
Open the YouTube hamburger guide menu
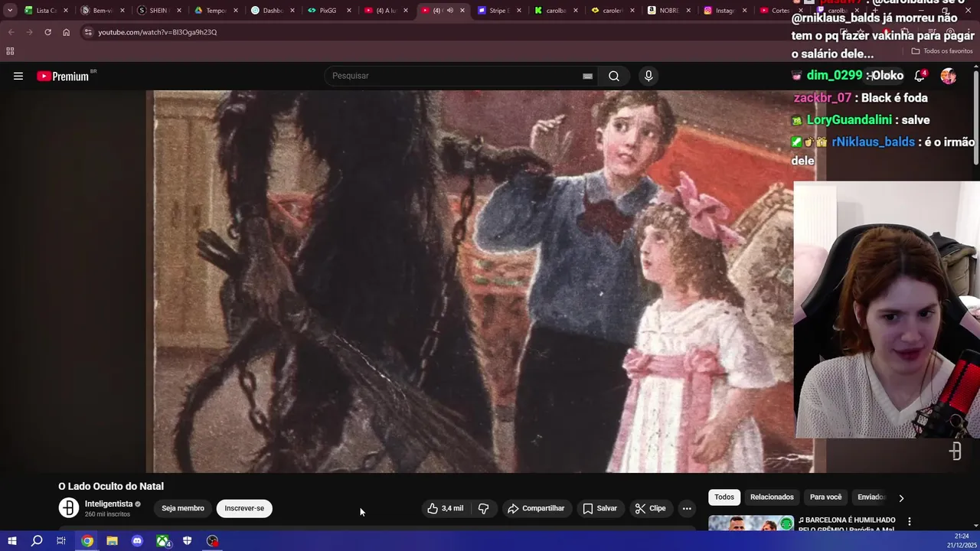click(18, 76)
